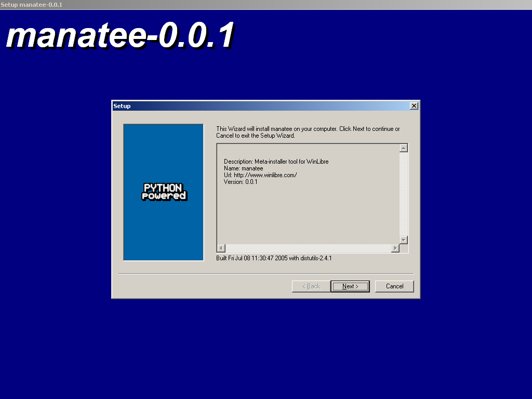Click the build date distutils text
This screenshot has width=532, height=399.
(x=274, y=258)
